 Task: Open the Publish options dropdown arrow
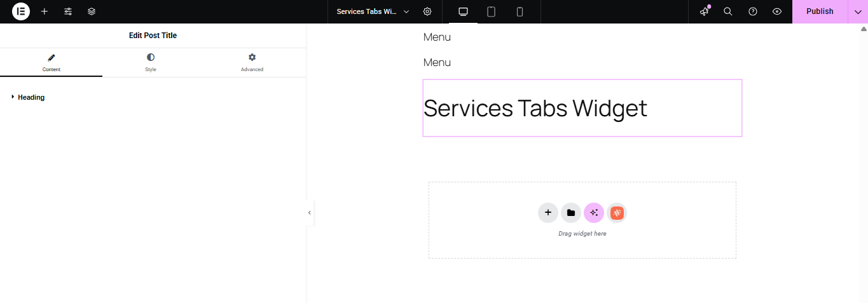pyautogui.click(x=858, y=11)
